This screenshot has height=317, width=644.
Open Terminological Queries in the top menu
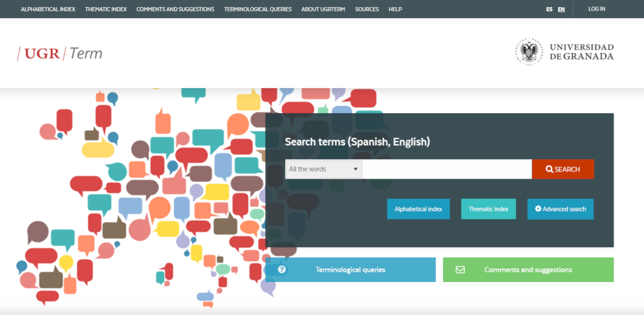(258, 9)
